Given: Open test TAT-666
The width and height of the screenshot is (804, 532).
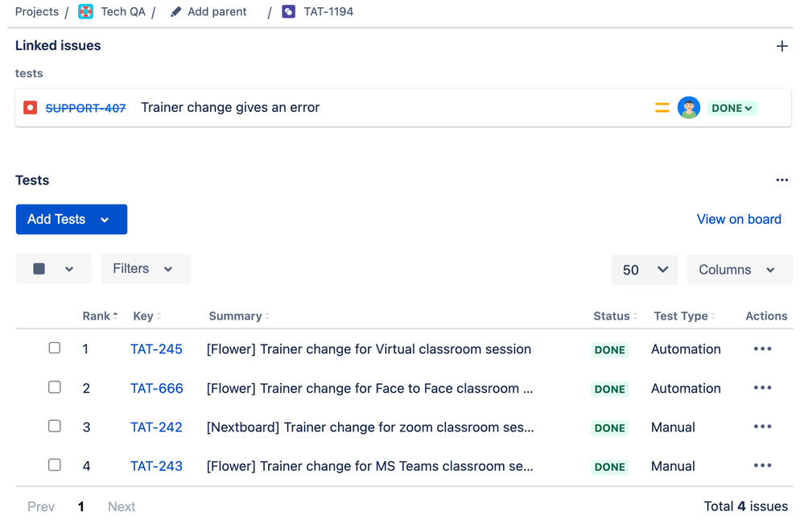Looking at the screenshot, I should [156, 388].
